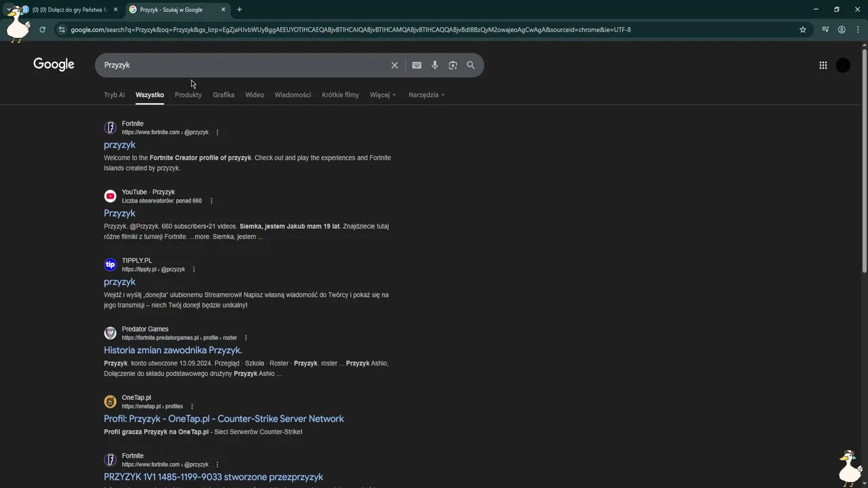Open more options for the bottom Fortnite result
This screenshot has width=868, height=488.
(x=217, y=464)
